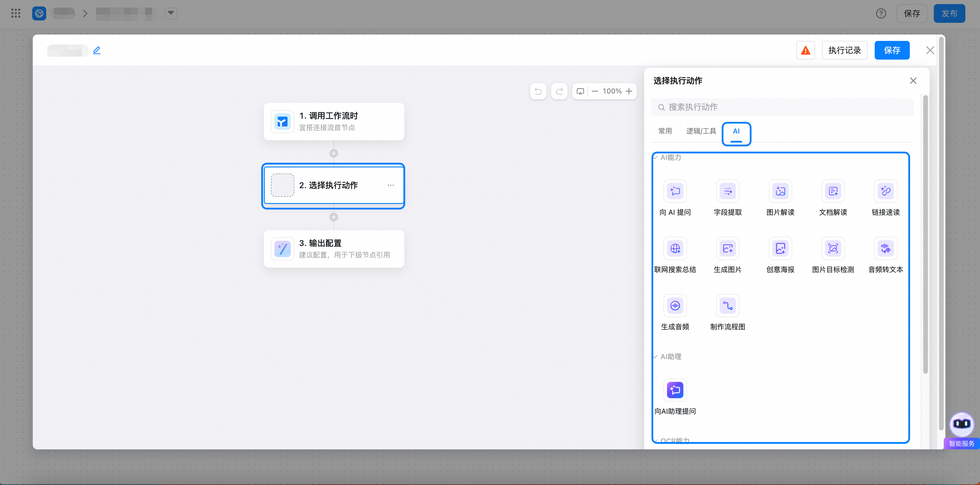
Task: Switch to the 常用 tab
Action: point(665,131)
